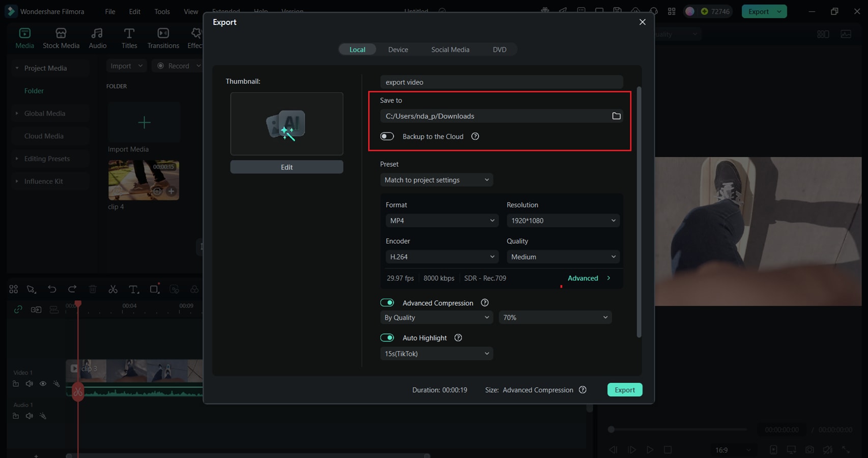Click the multi-layout grid icon in timeline toolbar
868x458 pixels.
tap(14, 289)
